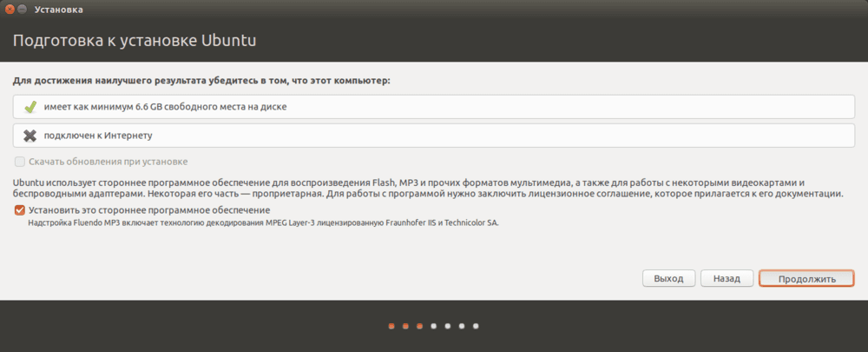Uncheck Установить это стороннее программное обеспечение
This screenshot has width=868, height=352.
tap(20, 210)
